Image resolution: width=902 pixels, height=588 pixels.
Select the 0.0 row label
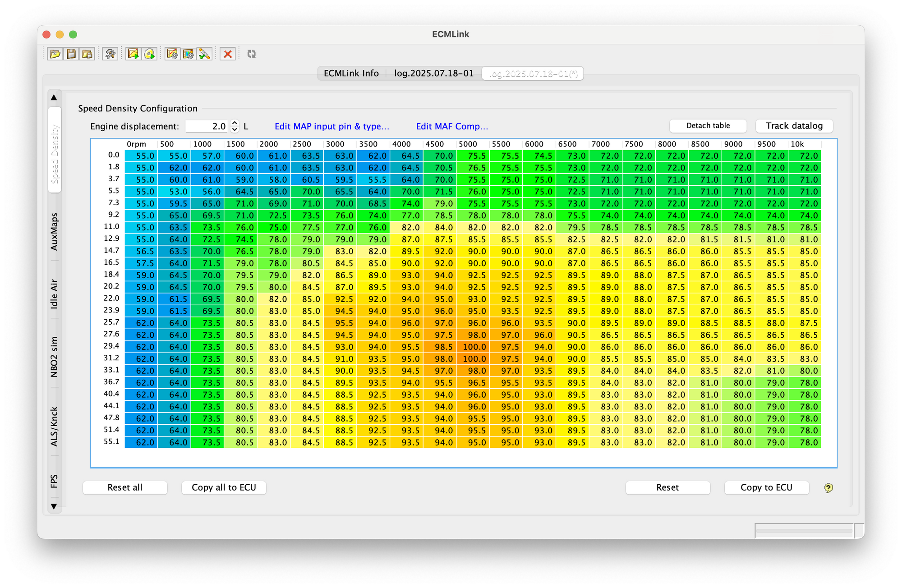point(114,155)
